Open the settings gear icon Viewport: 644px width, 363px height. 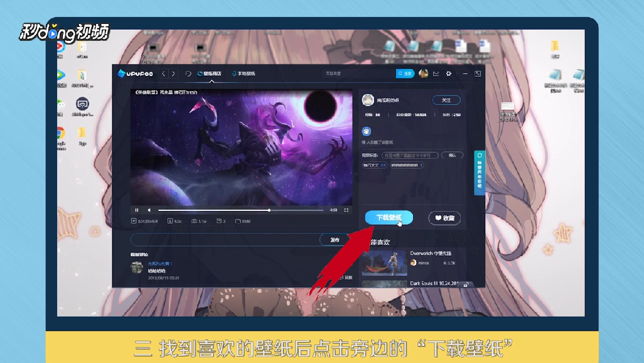tap(449, 73)
